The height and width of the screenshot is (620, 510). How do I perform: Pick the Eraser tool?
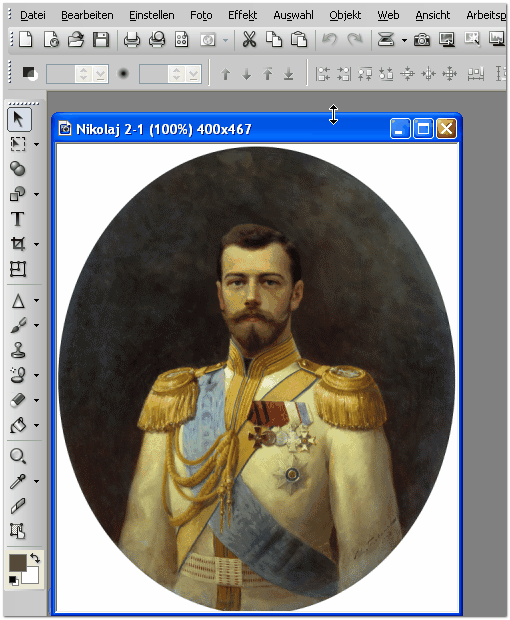(18, 400)
